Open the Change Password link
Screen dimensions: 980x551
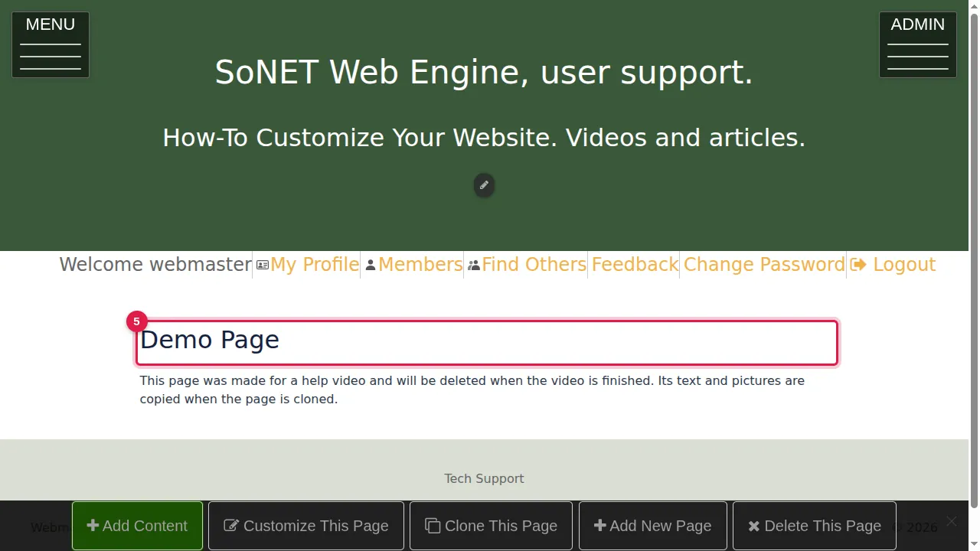tap(764, 265)
